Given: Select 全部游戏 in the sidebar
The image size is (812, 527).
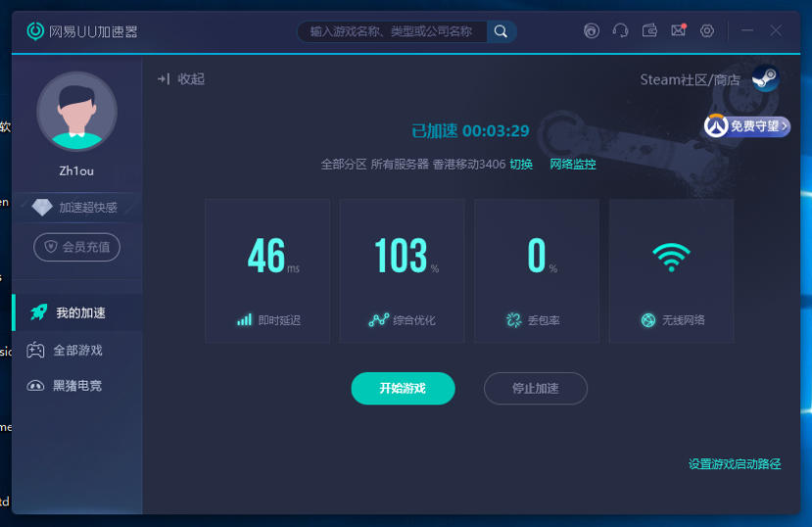Looking at the screenshot, I should (x=77, y=351).
